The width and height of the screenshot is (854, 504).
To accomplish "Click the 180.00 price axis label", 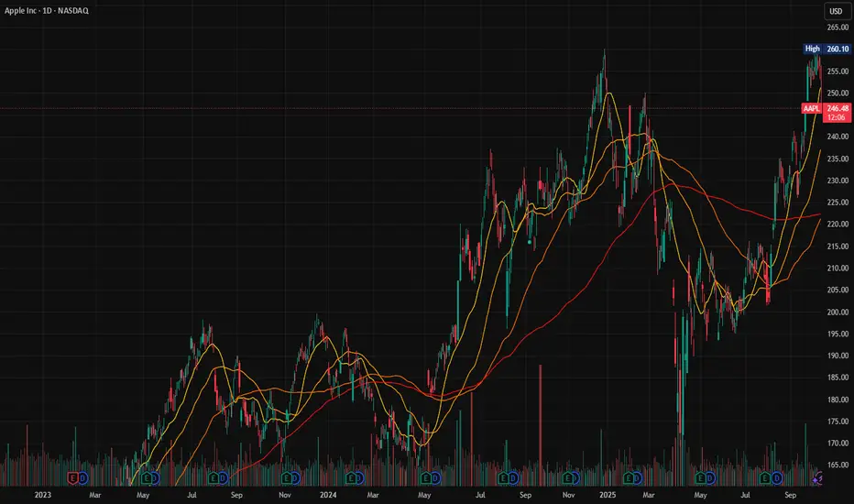I will click(838, 400).
